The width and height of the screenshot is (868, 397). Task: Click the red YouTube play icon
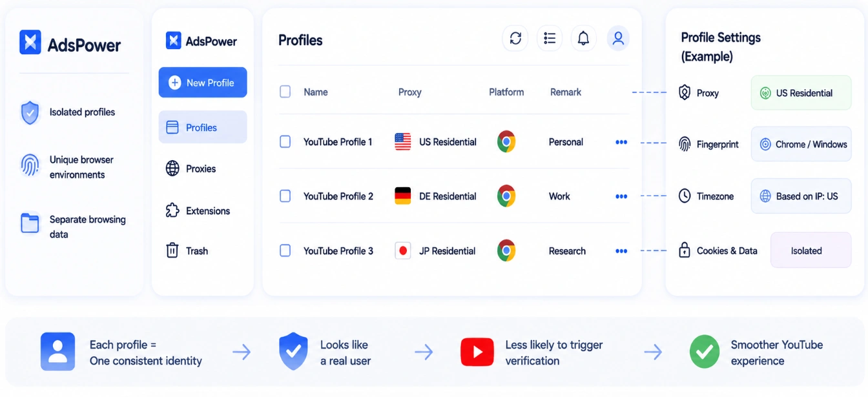click(x=477, y=352)
